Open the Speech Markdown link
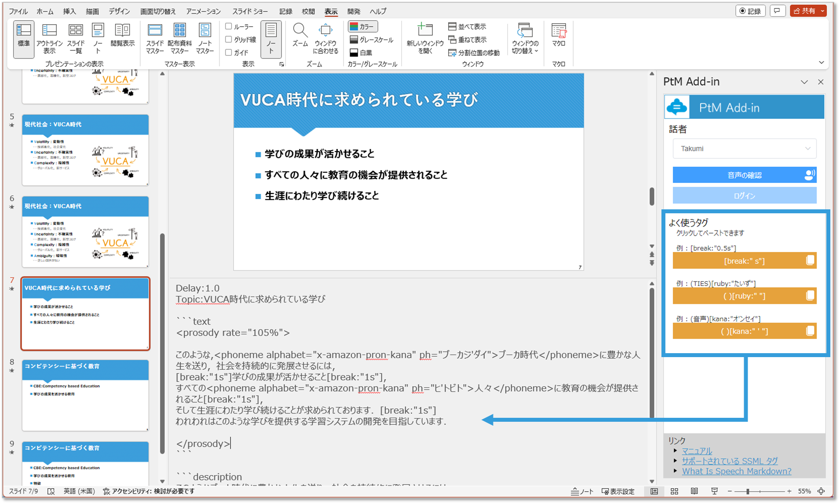Image resolution: width=840 pixels, height=504 pixels. click(x=736, y=471)
